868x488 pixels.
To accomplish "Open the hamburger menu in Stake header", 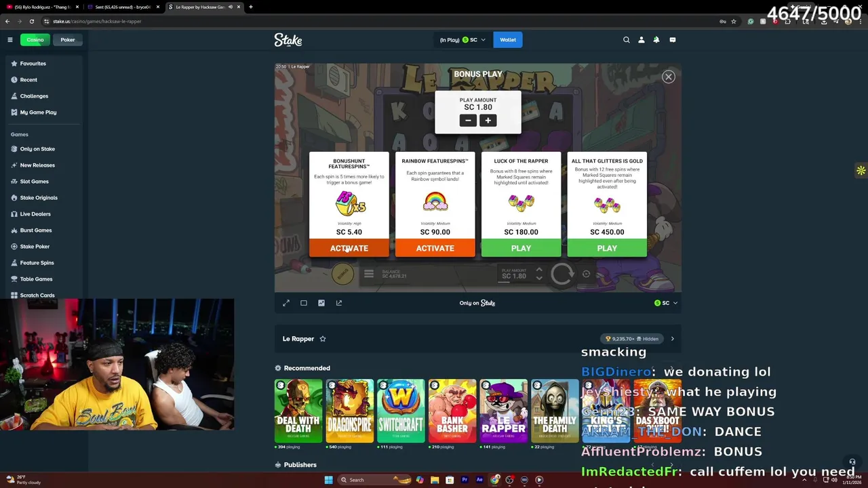I will click(10, 40).
